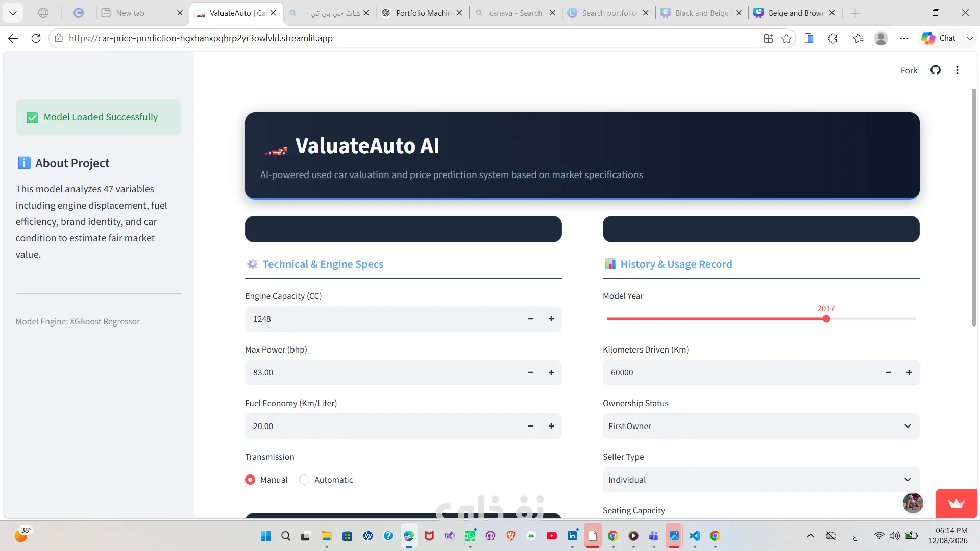Open WhatsApp from taskbar
Image resolution: width=980 pixels, height=551 pixels.
pos(470,536)
